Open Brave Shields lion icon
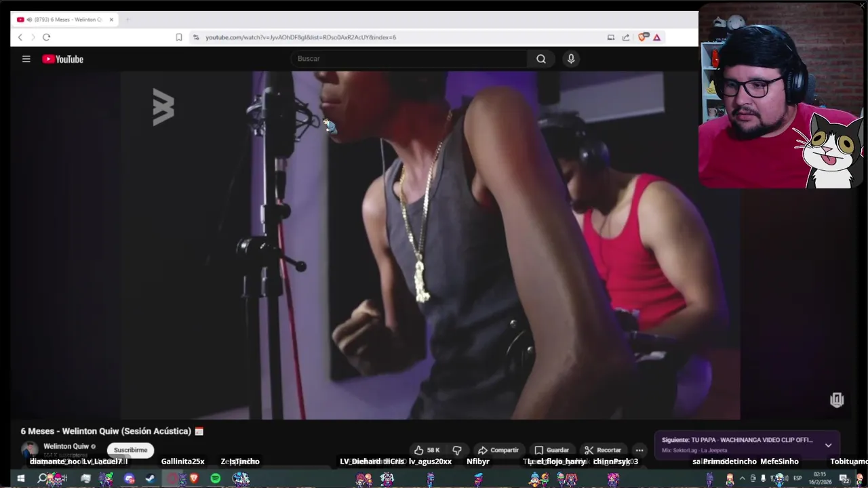The image size is (868, 488). click(643, 37)
